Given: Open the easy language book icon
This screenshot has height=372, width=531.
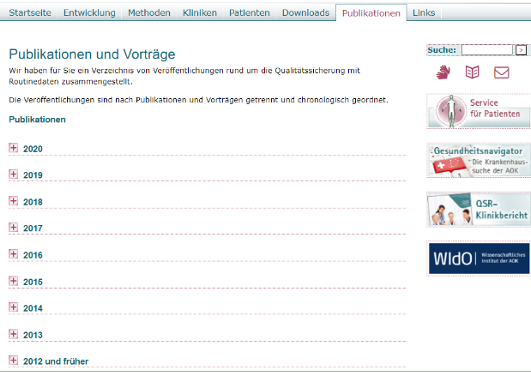Looking at the screenshot, I should point(472,72).
